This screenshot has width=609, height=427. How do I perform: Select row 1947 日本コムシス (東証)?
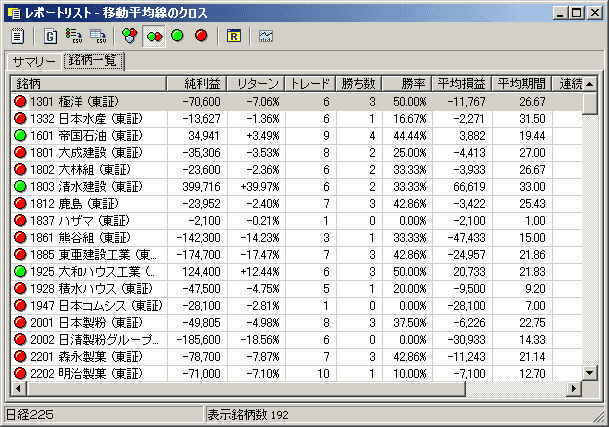pyautogui.click(x=297, y=306)
